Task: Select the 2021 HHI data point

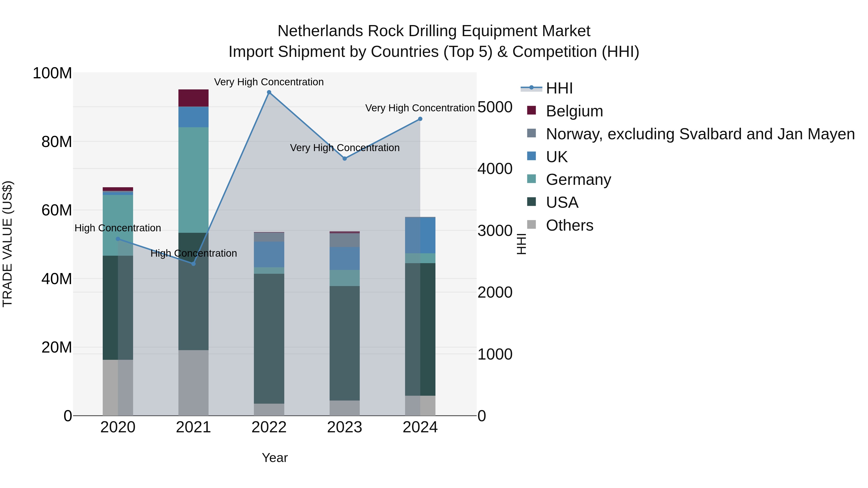Action: tap(193, 264)
